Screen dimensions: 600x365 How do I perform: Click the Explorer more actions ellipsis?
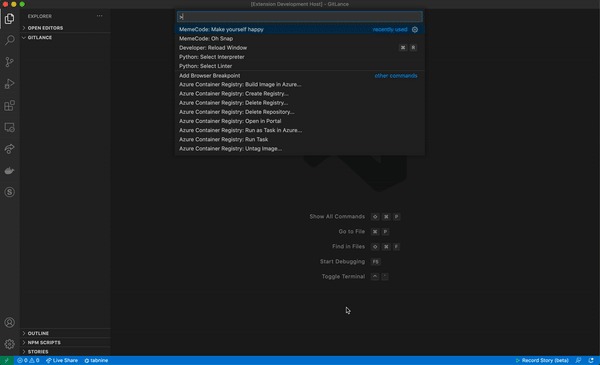[x=99, y=16]
